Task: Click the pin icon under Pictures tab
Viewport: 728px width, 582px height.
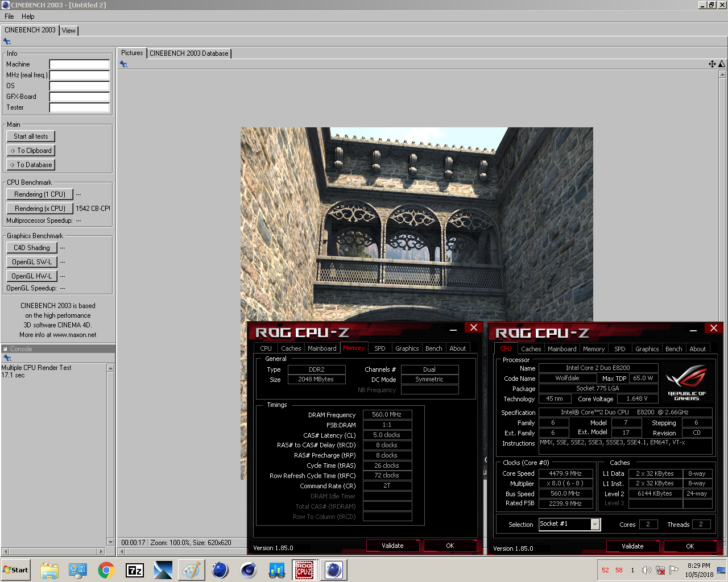Action: (x=123, y=64)
